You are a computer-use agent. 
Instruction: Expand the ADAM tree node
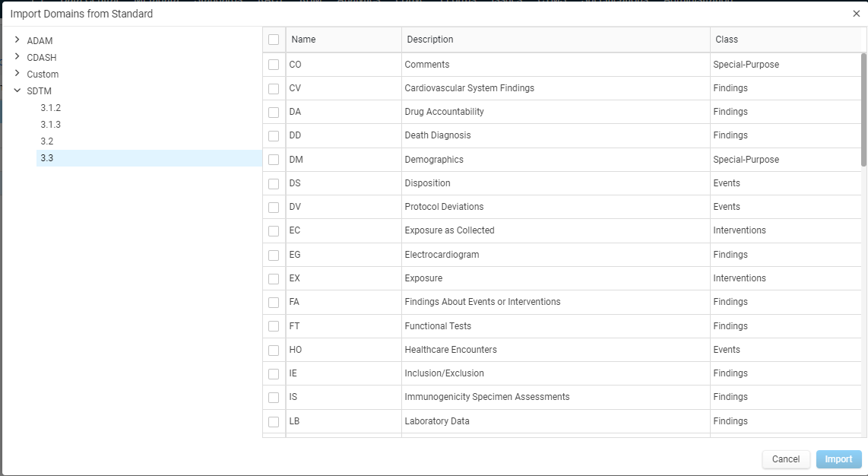tap(17, 40)
